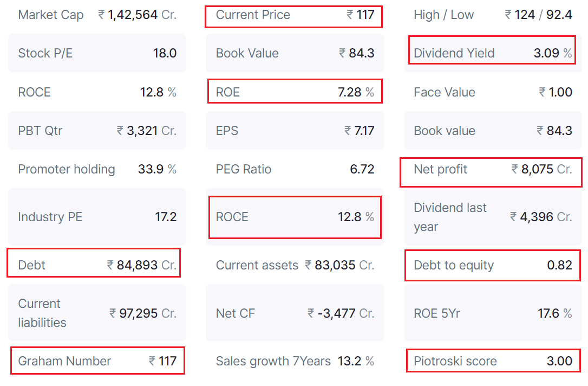Click the PEG Ratio cell
The width and height of the screenshot is (588, 386).
(x=295, y=169)
